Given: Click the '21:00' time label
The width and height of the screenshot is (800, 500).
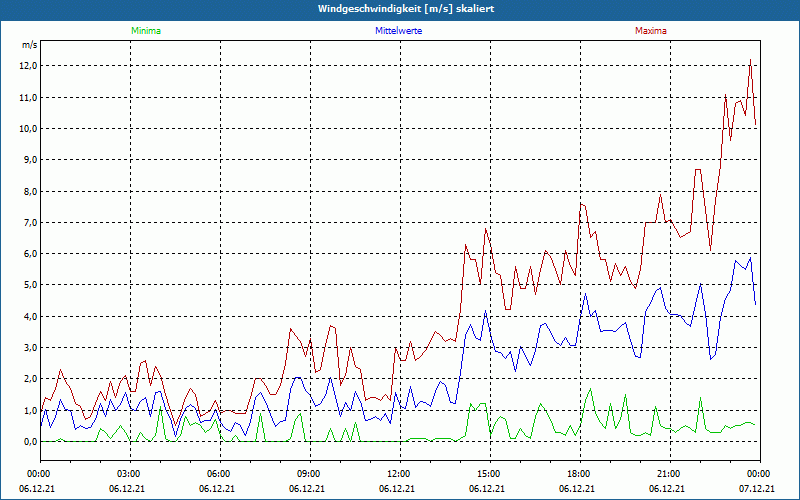Looking at the screenshot, I should point(670,474).
